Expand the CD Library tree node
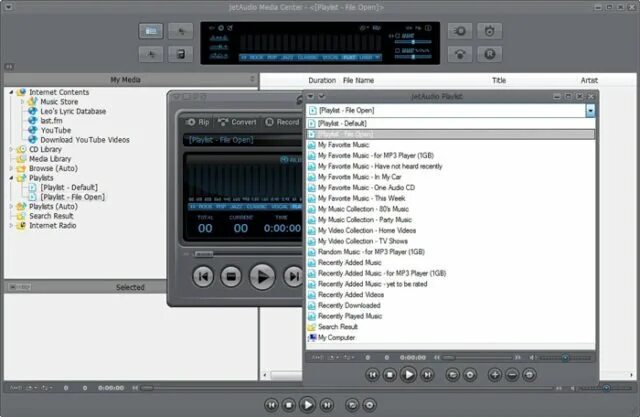 coord(11,149)
